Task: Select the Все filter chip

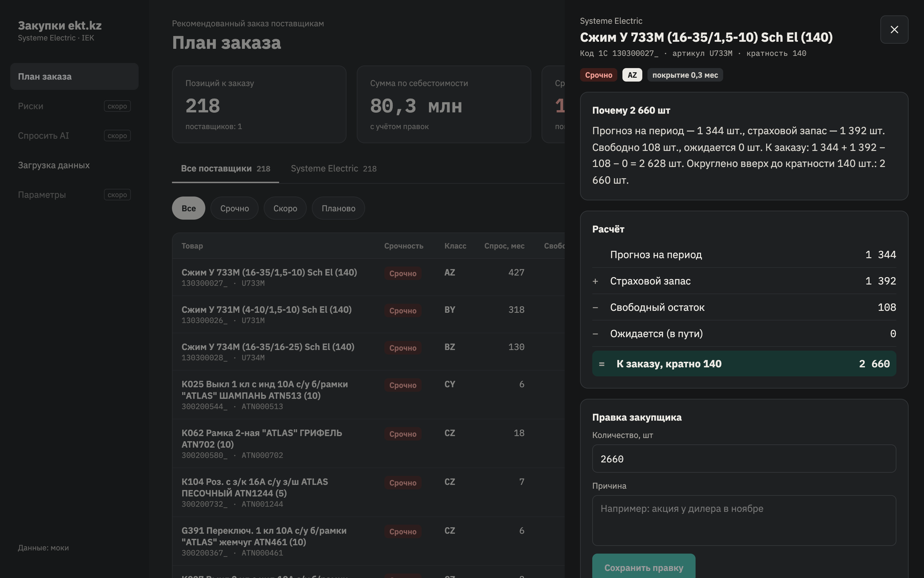Action: tap(188, 208)
